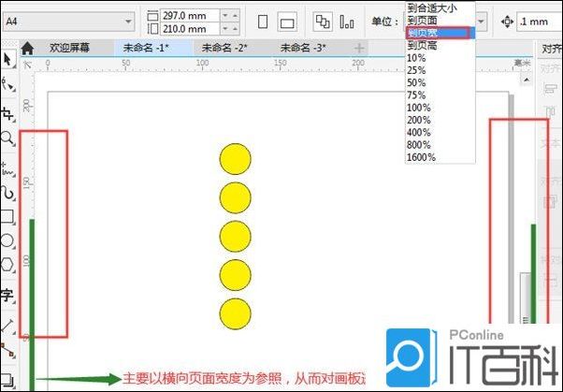The height and width of the screenshot is (392, 563).
Task: Select the Artistic Media tool
Action: pyautogui.click(x=7, y=193)
